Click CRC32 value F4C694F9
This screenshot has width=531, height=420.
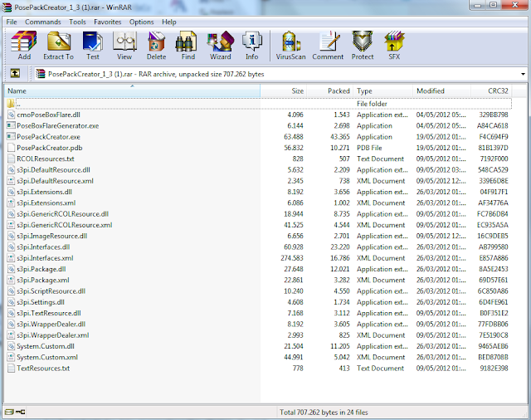pos(494,137)
